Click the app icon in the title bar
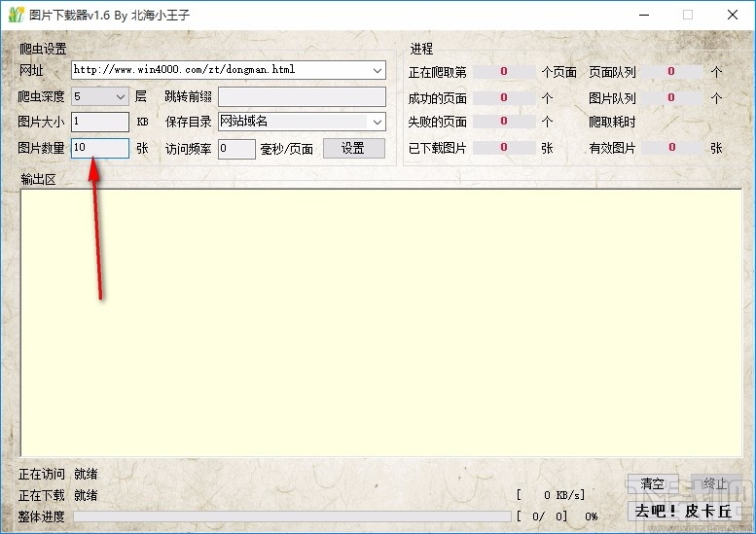Image resolution: width=756 pixels, height=534 pixels. click(16, 15)
